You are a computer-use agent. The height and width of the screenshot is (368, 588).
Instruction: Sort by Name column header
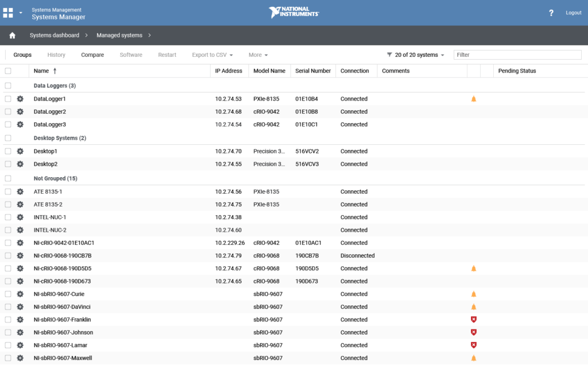coord(41,71)
